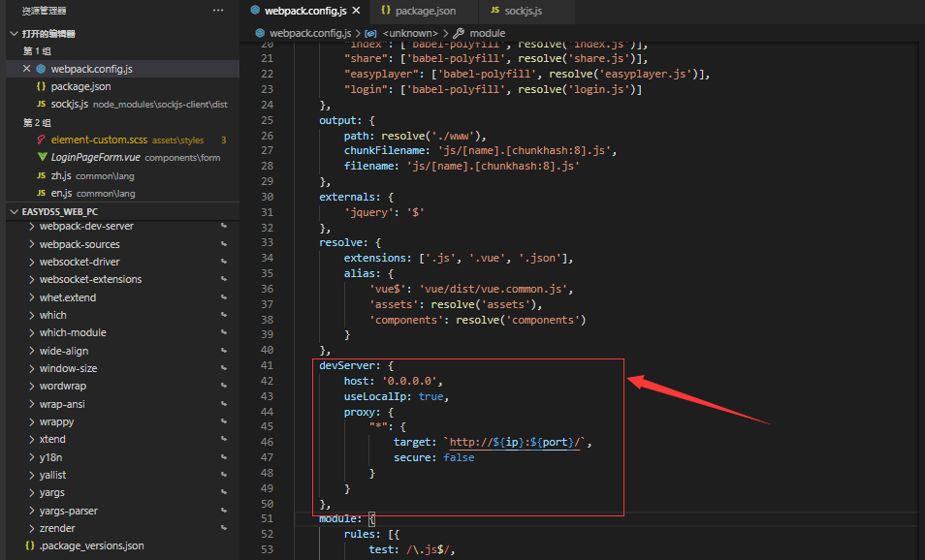Click the SCSS icon beside element-custom.scss
The image size is (925, 560).
coord(42,140)
